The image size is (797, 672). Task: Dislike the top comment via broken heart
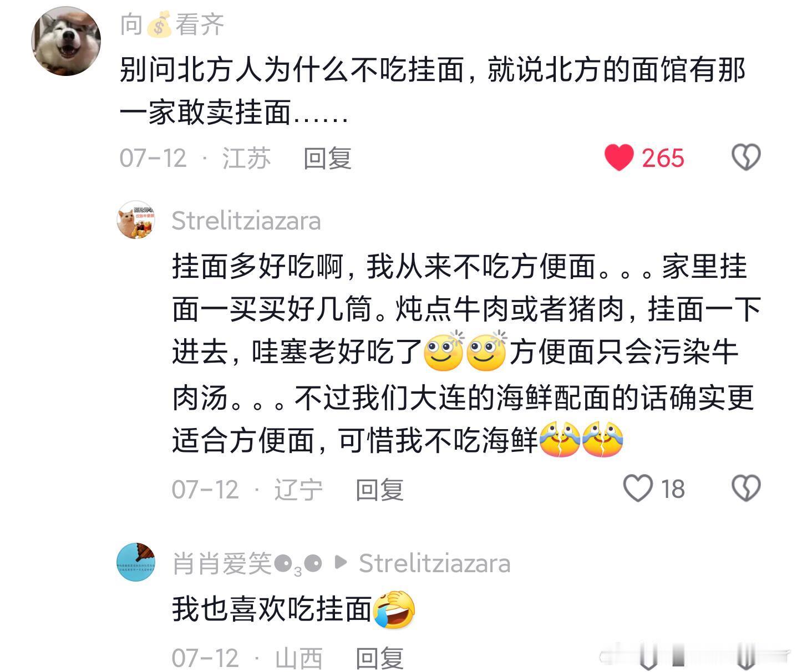(x=746, y=157)
